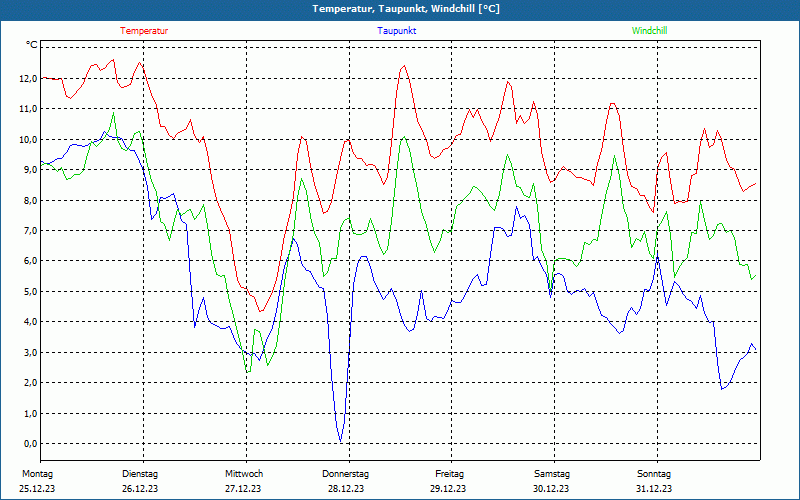
Task: Click the date 27.12.23
Action: click(x=243, y=489)
